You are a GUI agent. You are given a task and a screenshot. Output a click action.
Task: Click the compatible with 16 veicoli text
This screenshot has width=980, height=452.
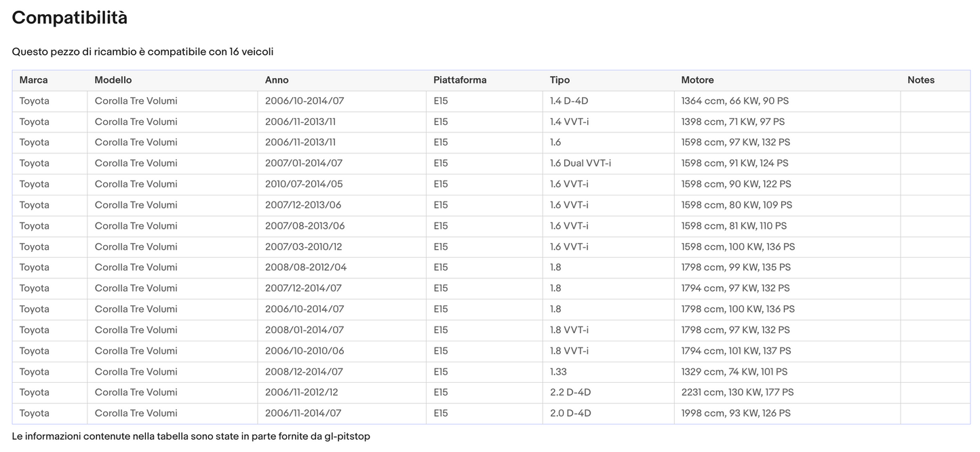pos(142,52)
